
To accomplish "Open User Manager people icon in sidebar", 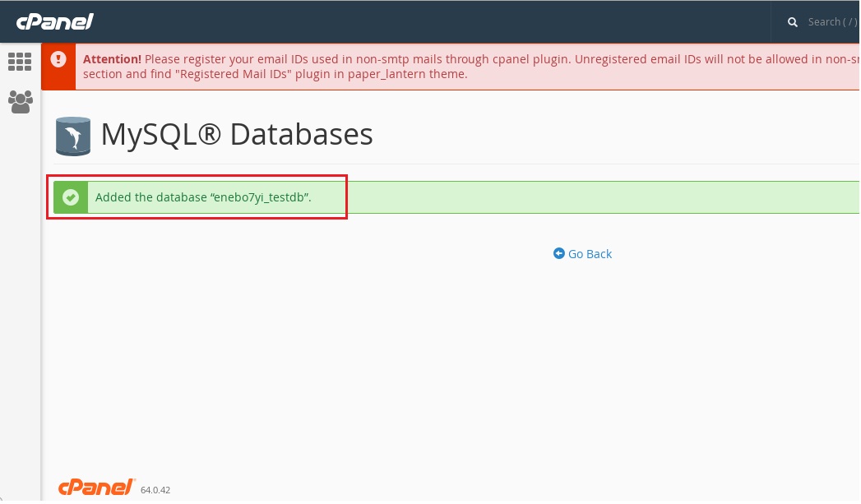I will coord(21,102).
